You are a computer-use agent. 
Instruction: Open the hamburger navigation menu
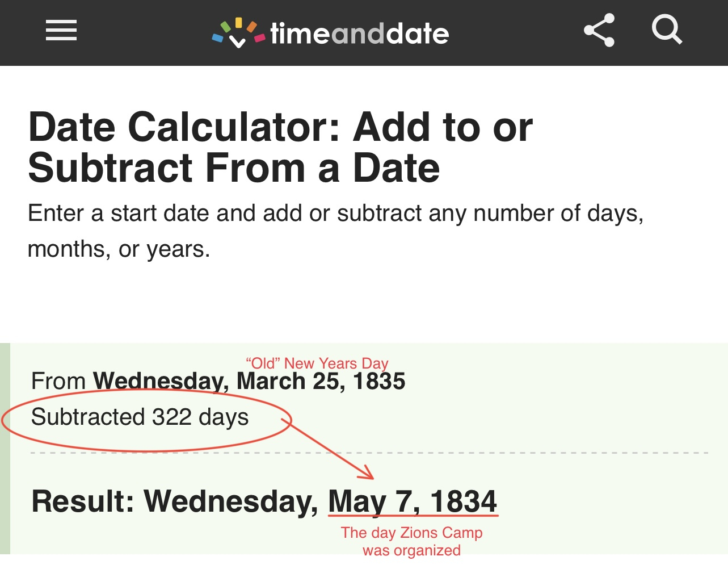tap(61, 31)
